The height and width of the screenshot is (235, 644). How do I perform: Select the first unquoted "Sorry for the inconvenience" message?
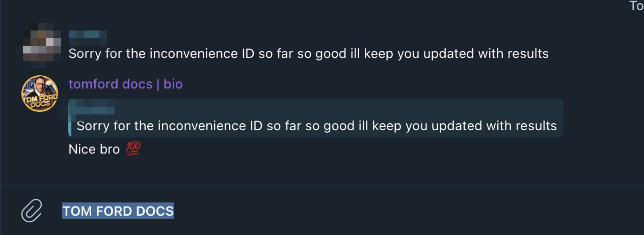click(x=308, y=53)
